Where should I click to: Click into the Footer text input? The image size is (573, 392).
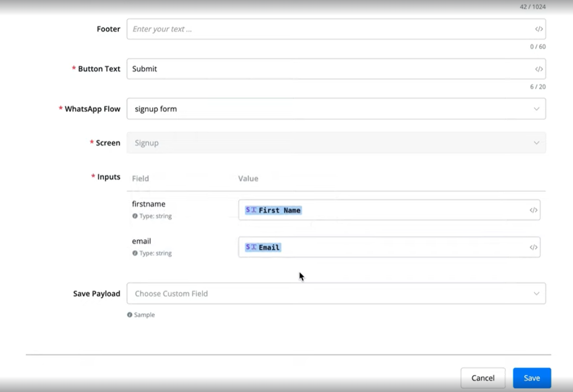(x=329, y=29)
